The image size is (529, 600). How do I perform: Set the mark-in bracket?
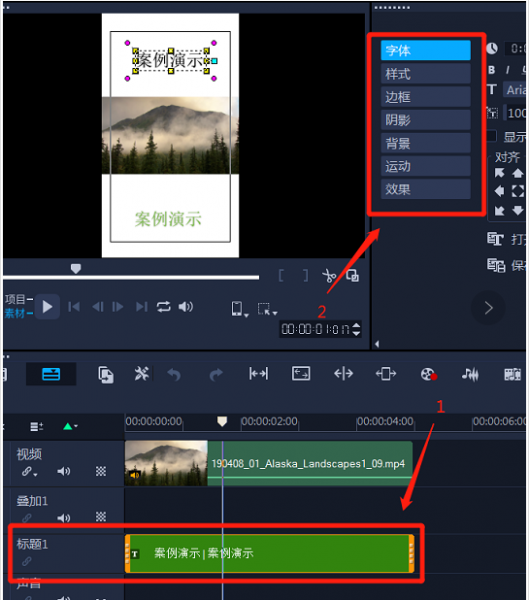point(281,275)
